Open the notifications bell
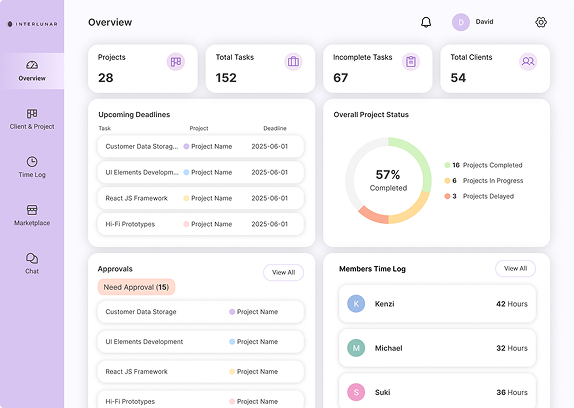This screenshot has width=574, height=408. [x=426, y=22]
